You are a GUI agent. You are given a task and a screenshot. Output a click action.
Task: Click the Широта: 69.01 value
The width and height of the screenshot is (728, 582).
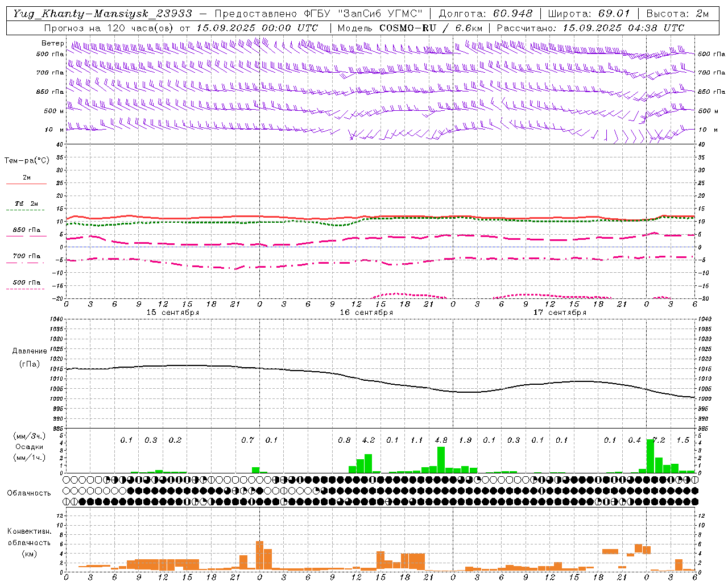pyautogui.click(x=589, y=14)
